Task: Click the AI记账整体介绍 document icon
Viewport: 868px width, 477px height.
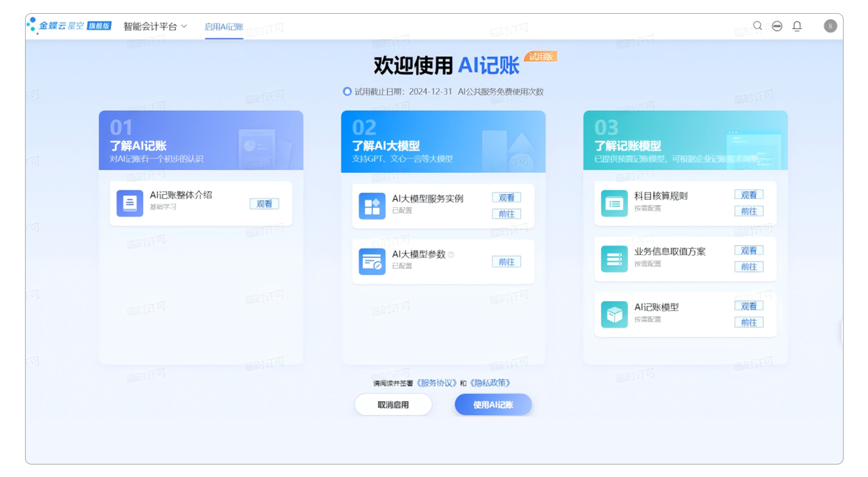Action: (x=129, y=203)
